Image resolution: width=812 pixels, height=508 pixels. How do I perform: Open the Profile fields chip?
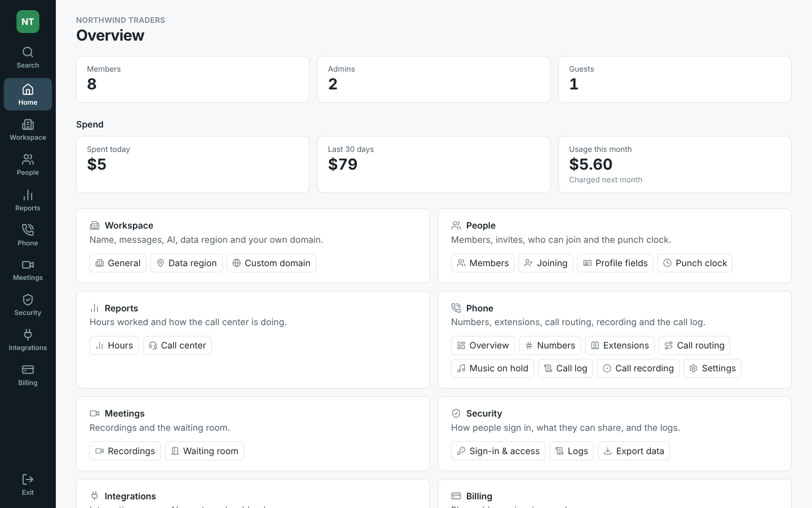point(616,263)
